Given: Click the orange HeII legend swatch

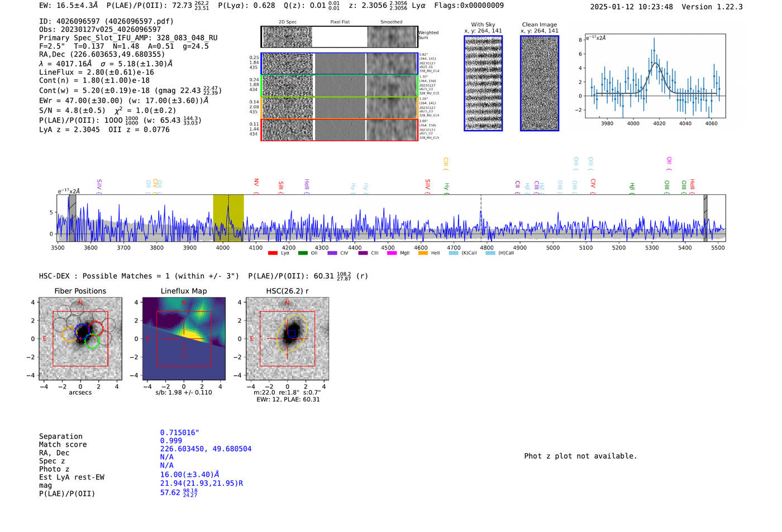Looking at the screenshot, I should [423, 253].
